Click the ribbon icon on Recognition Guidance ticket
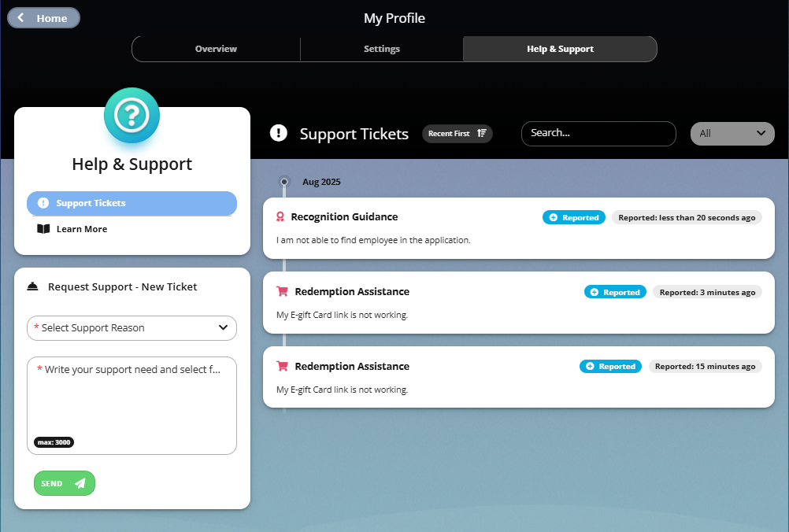This screenshot has width=789, height=532. pyautogui.click(x=280, y=216)
